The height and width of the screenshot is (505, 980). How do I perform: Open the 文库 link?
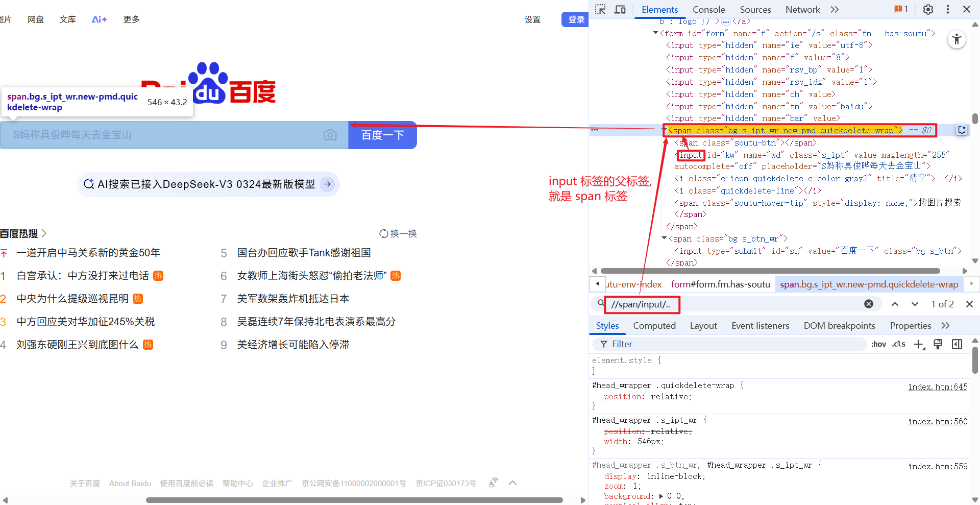coord(67,19)
